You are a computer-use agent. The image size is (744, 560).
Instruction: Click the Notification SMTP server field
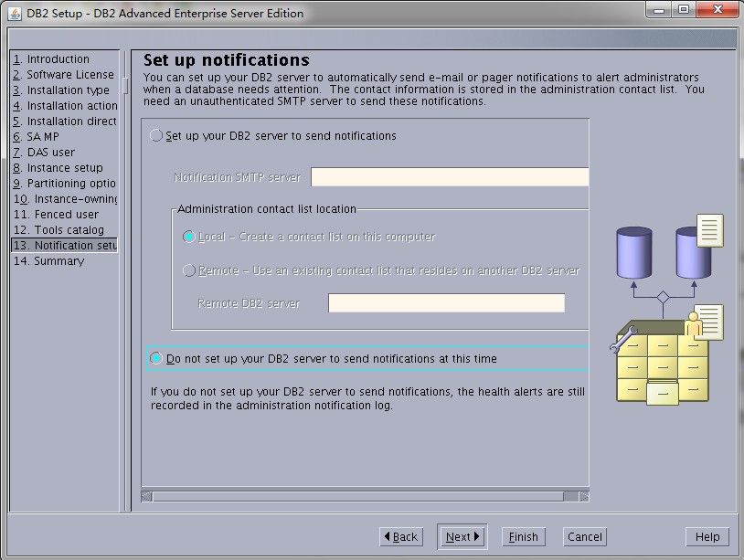coord(450,177)
